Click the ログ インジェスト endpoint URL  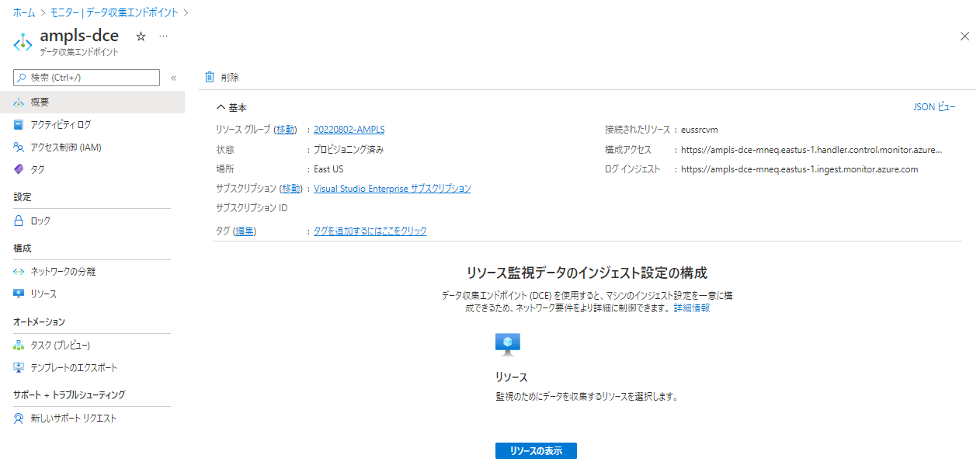[799, 169]
